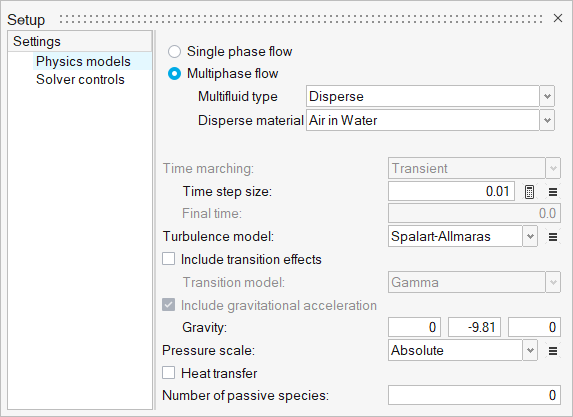This screenshot has height=417, width=573.
Task: Close the Setup panel
Action: point(558,18)
